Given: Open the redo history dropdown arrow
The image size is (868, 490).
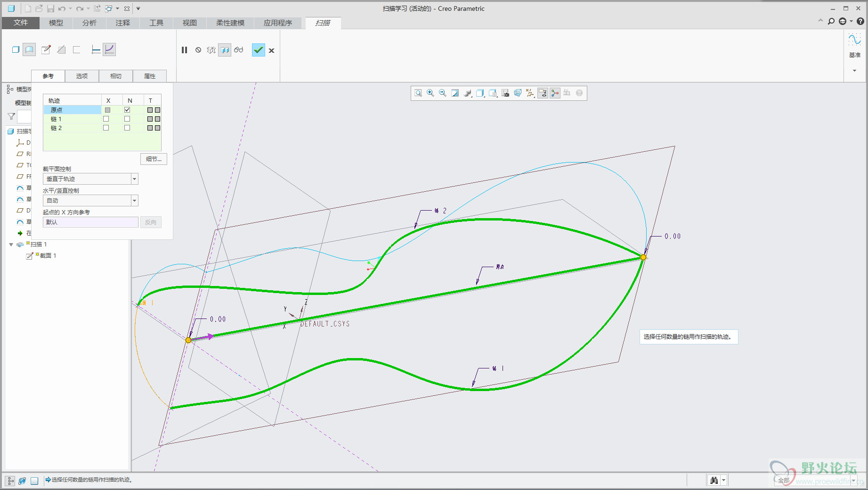Looking at the screenshot, I should click(x=88, y=8).
